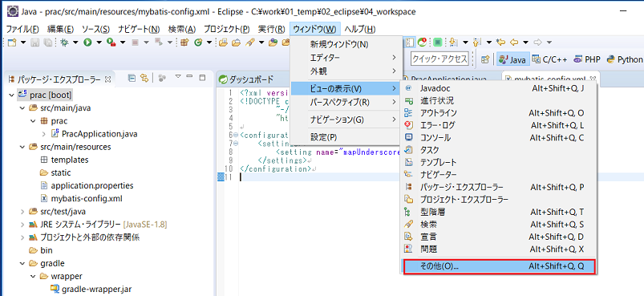Screen dimensions: 644x296
Task: Fold the configuration element at line 6
Action: pyautogui.click(x=235, y=135)
